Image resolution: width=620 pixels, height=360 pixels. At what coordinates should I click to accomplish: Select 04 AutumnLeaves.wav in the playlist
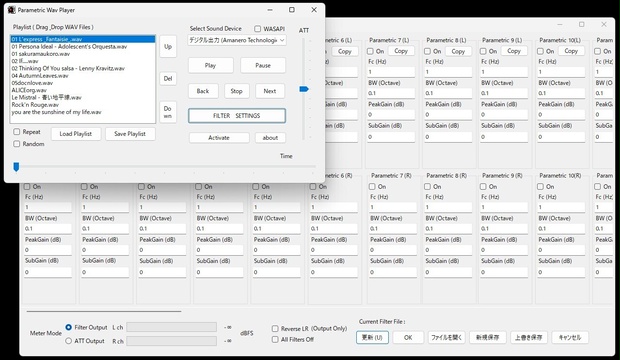pyautogui.click(x=83, y=76)
